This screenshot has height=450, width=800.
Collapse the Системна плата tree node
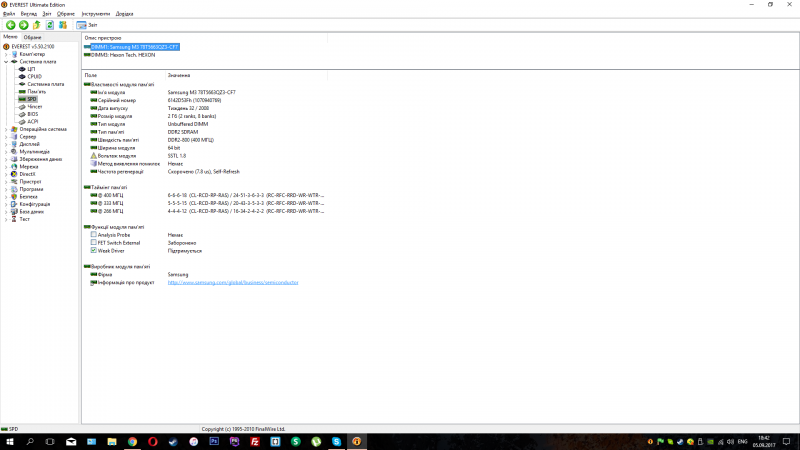6,62
